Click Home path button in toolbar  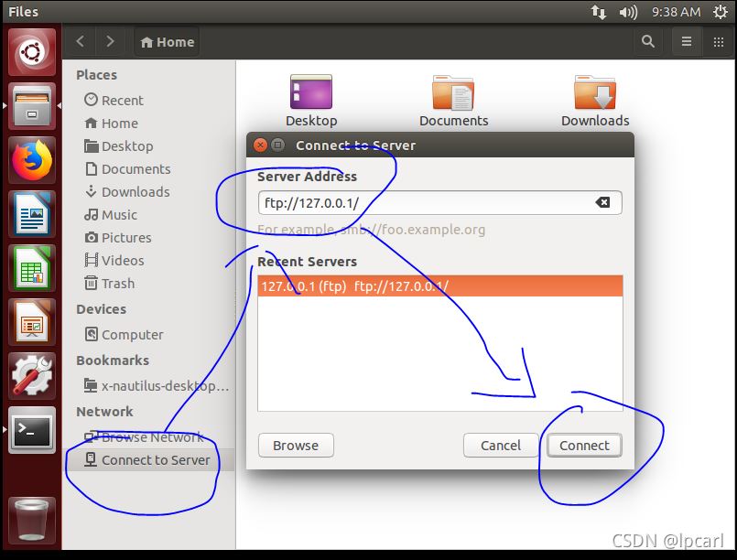[168, 42]
